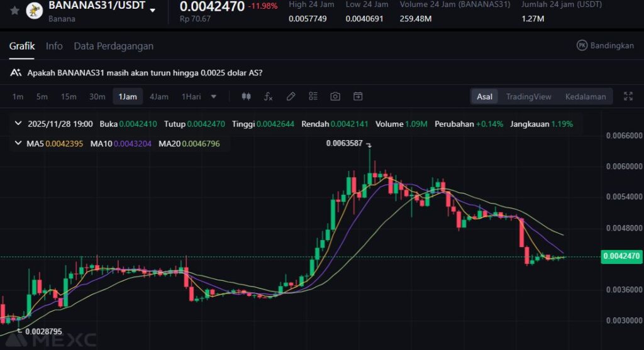Collapse the OHLC data row chevron
This screenshot has height=350, width=644.
click(18, 124)
